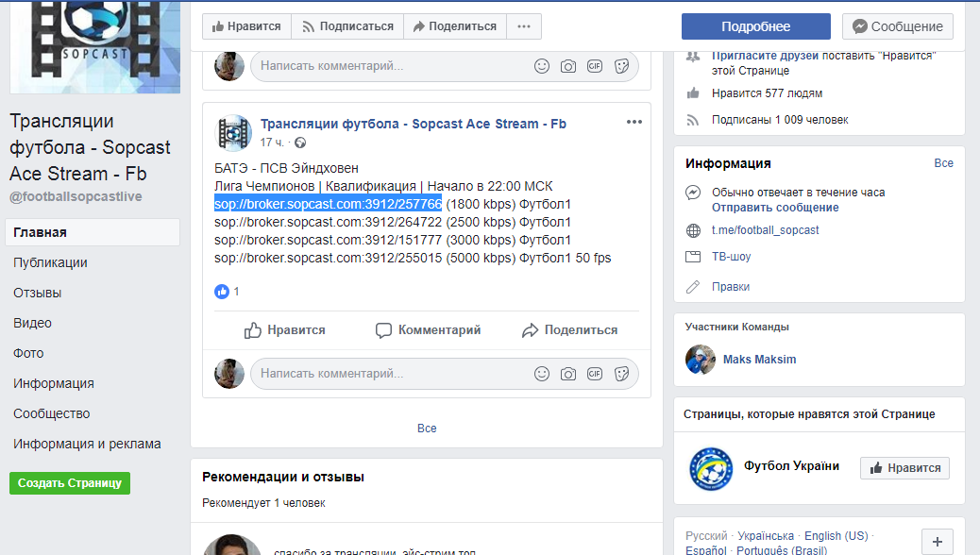Screen dimensions: 980x555
Task: Open Maks Maksim team member profile
Action: (x=759, y=360)
